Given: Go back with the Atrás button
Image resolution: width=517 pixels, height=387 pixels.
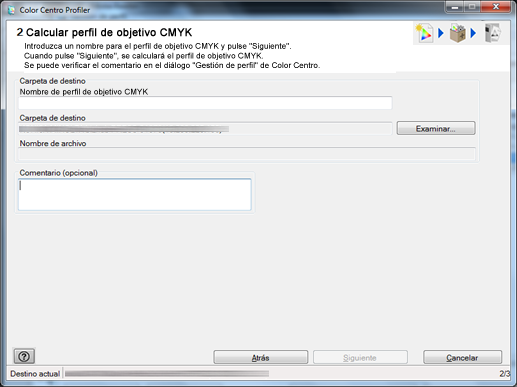Looking at the screenshot, I should coord(261,357).
